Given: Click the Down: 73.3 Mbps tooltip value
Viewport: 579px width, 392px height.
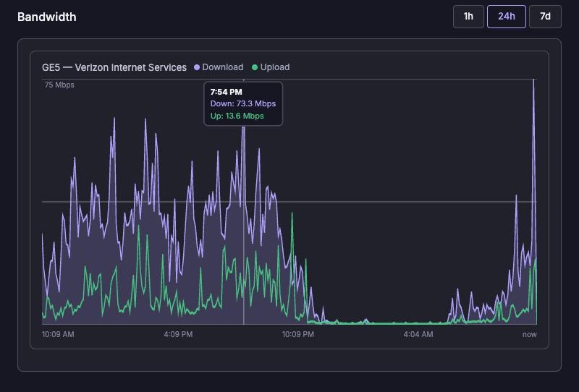Looking at the screenshot, I should tap(243, 103).
